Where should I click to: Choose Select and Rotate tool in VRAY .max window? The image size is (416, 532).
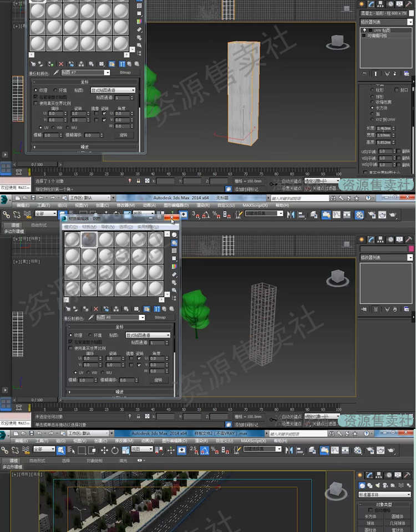pos(115,450)
